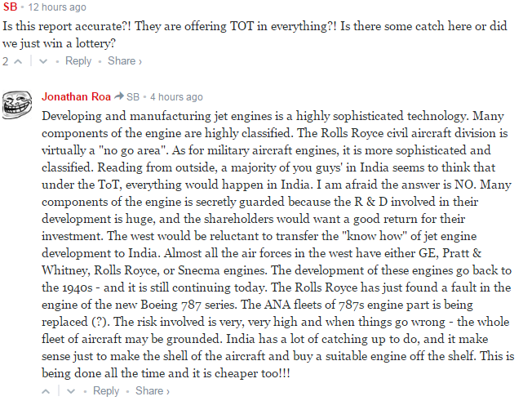This screenshot has height=401, width=532.
Task: Click the vote count 2 on SB's comment
Action: click(x=6, y=61)
